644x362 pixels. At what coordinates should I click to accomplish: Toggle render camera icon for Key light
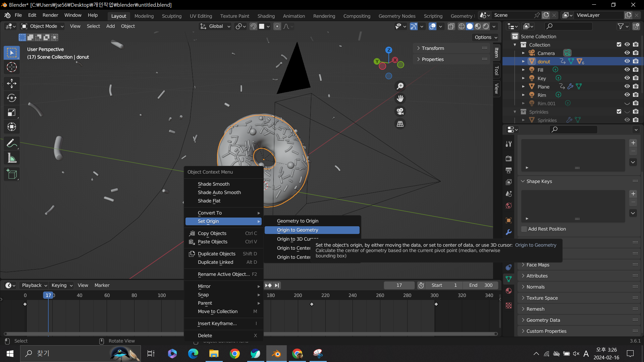(636, 78)
